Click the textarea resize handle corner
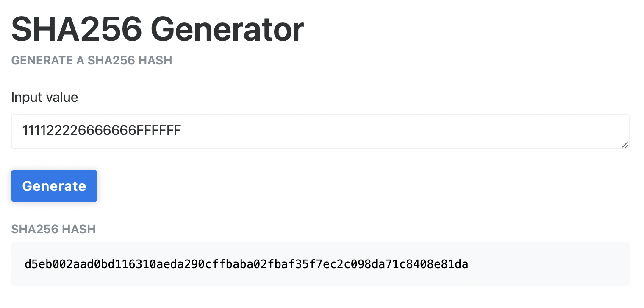 pyautogui.click(x=625, y=145)
